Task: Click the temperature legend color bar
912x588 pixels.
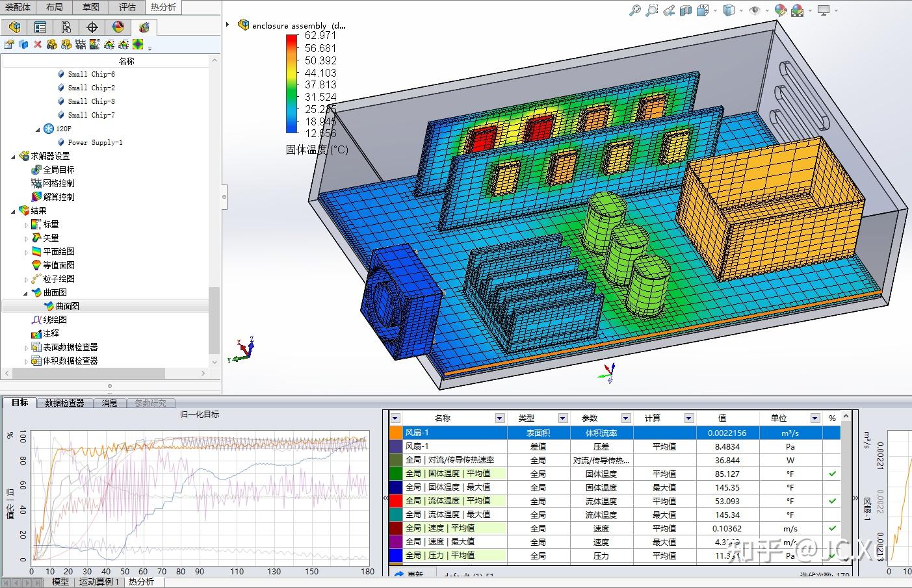Action: pyautogui.click(x=292, y=84)
